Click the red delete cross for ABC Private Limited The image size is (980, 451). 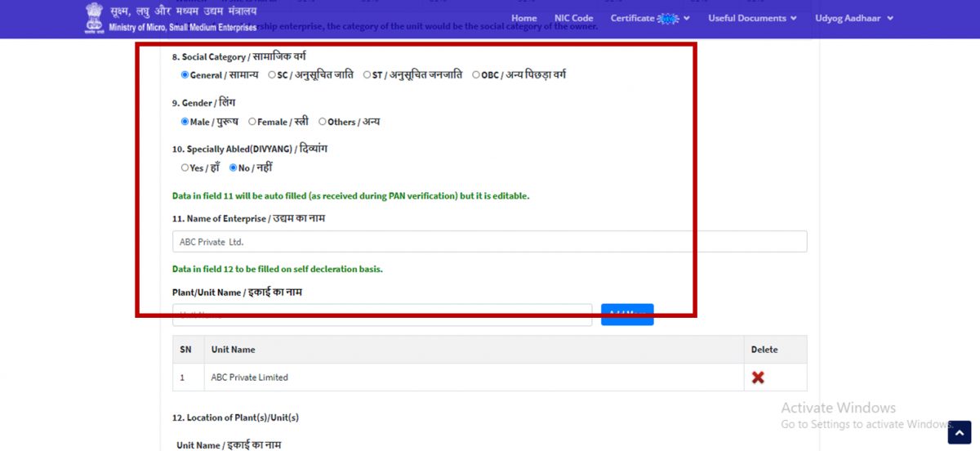(758, 377)
